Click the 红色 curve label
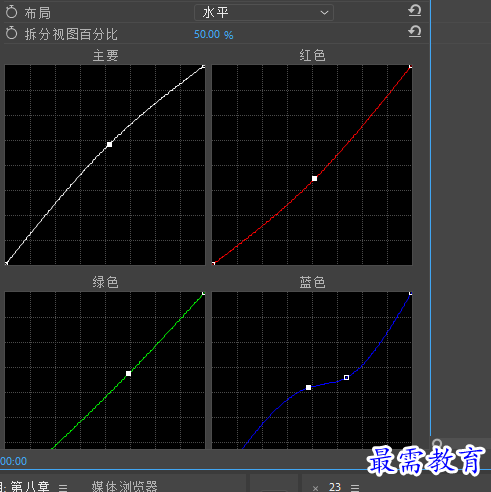 tap(312, 55)
